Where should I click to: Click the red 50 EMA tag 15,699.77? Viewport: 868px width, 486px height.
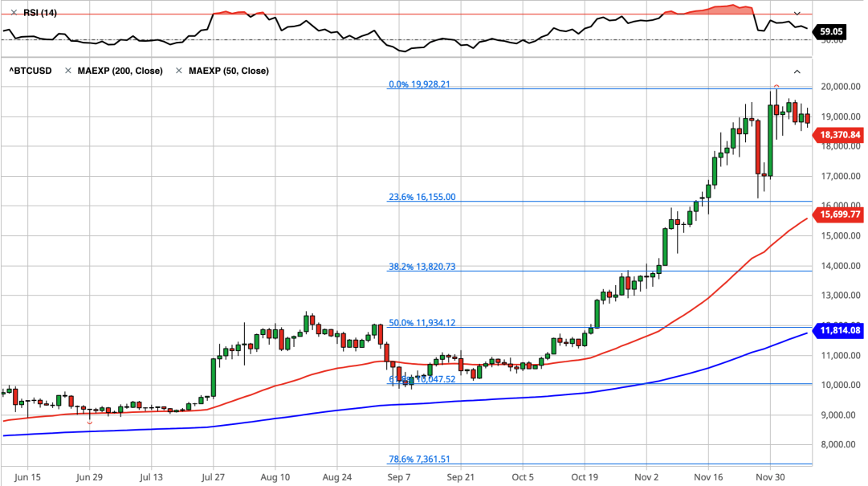point(838,214)
